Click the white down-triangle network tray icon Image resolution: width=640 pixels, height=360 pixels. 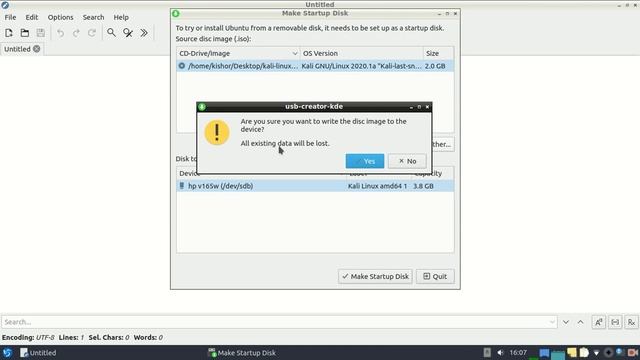click(x=596, y=353)
